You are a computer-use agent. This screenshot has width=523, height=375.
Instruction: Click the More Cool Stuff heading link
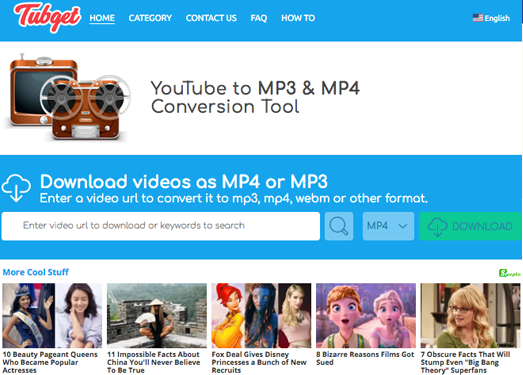click(36, 272)
